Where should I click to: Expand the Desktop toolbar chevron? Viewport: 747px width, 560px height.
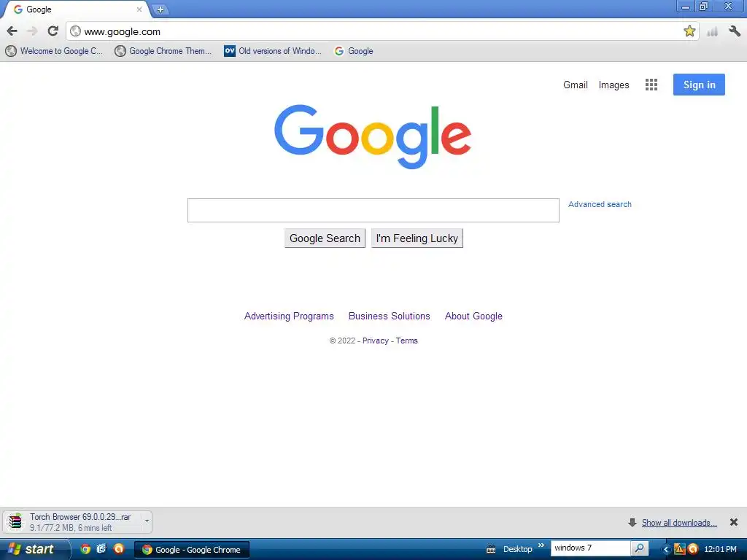coord(541,545)
